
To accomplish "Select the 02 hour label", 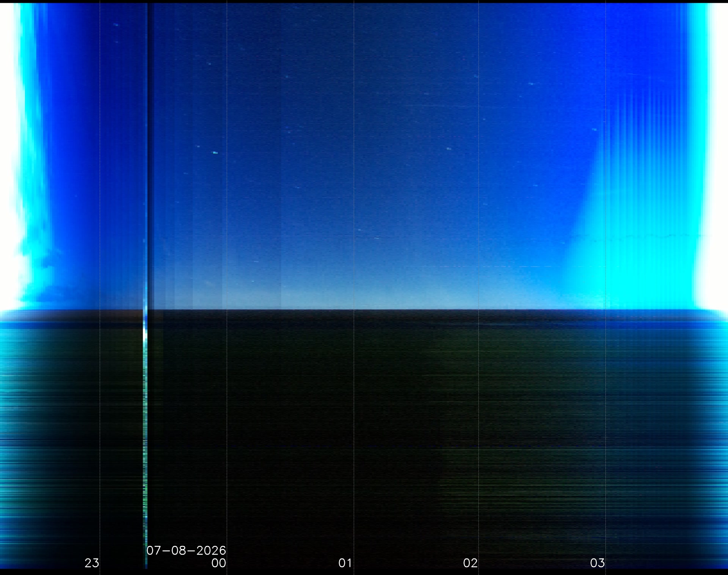I will [x=470, y=563].
